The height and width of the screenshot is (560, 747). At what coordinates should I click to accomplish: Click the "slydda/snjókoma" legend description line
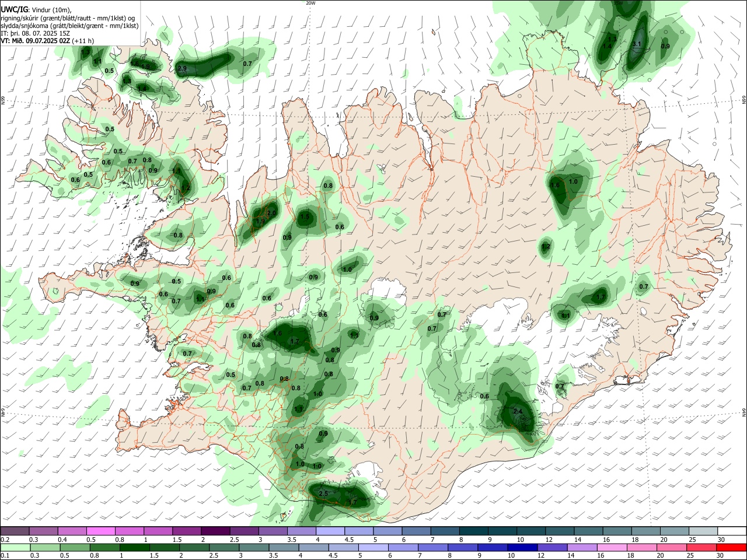69,26
